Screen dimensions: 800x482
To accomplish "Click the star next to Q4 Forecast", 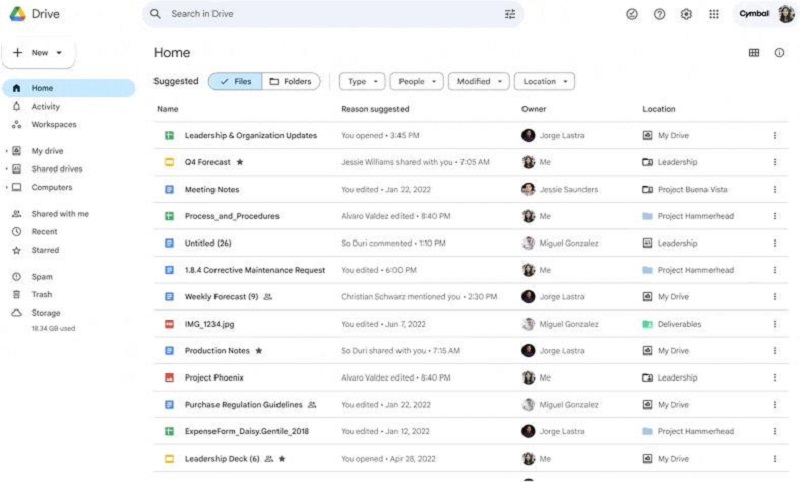I will click(240, 162).
